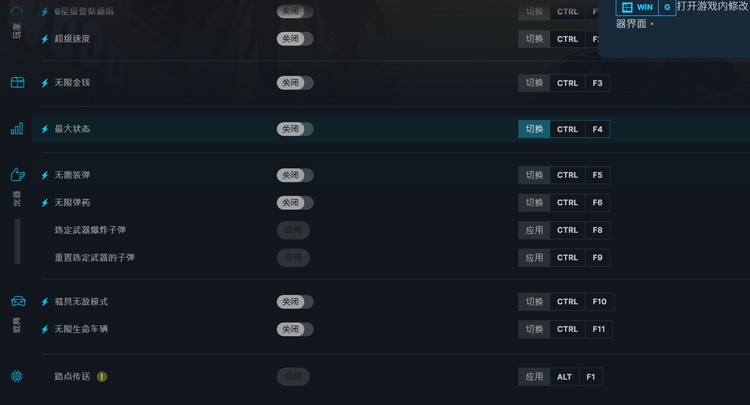Click the highlighted 切换 button for 最大状态
The image size is (750, 405).
coord(534,129)
